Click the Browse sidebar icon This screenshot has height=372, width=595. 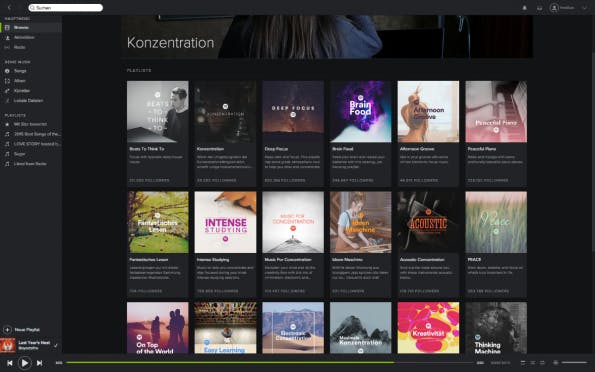tap(7, 27)
